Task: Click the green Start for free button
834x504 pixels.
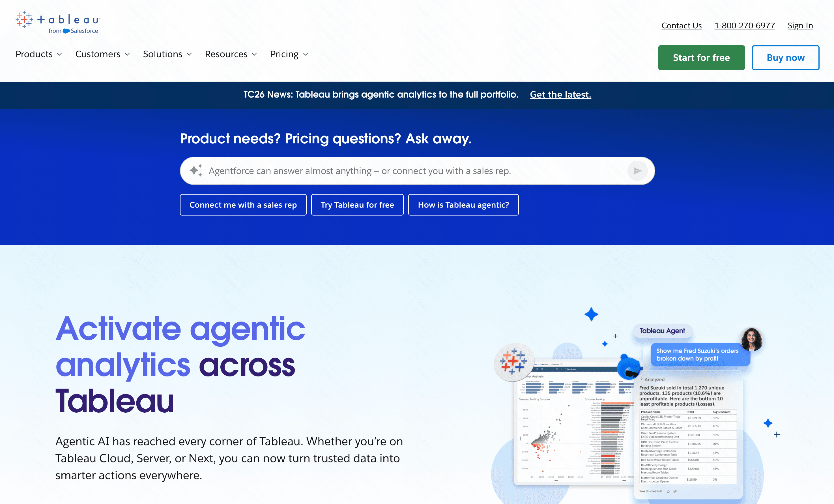Action: coord(701,57)
